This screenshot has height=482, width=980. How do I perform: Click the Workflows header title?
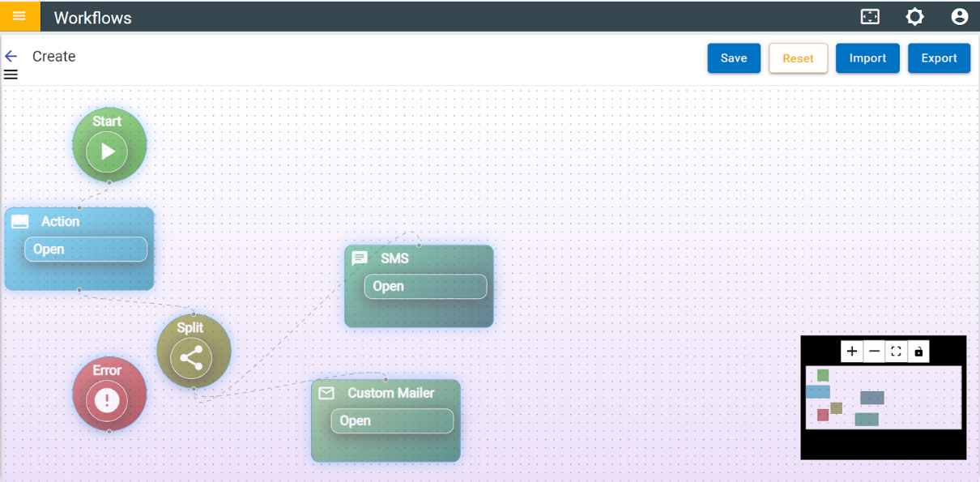tap(92, 18)
